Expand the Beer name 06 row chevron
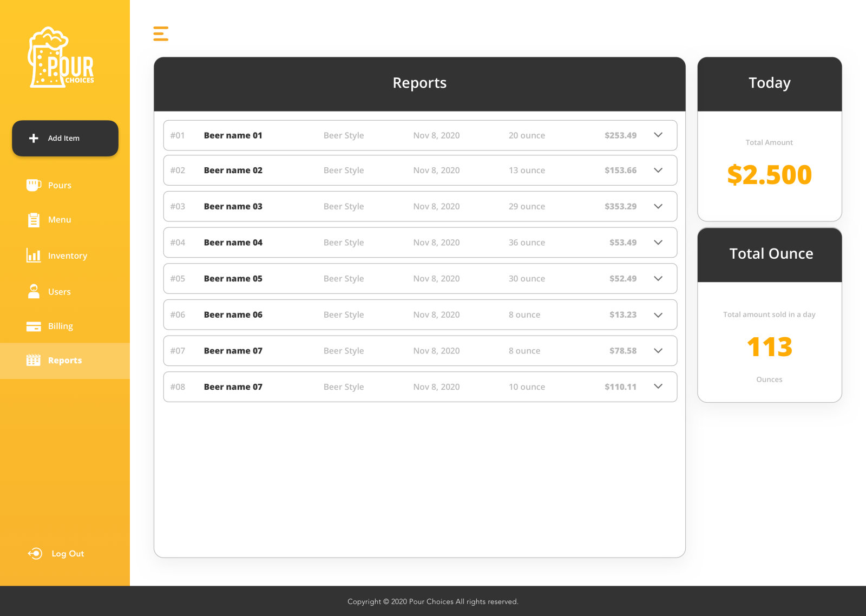866x616 pixels. coord(658,315)
